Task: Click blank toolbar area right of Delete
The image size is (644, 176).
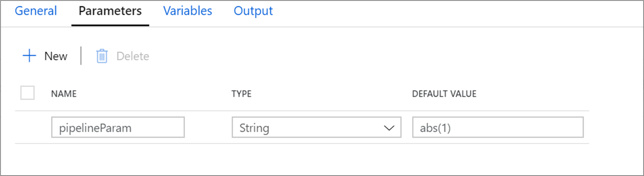Action: click(342, 56)
